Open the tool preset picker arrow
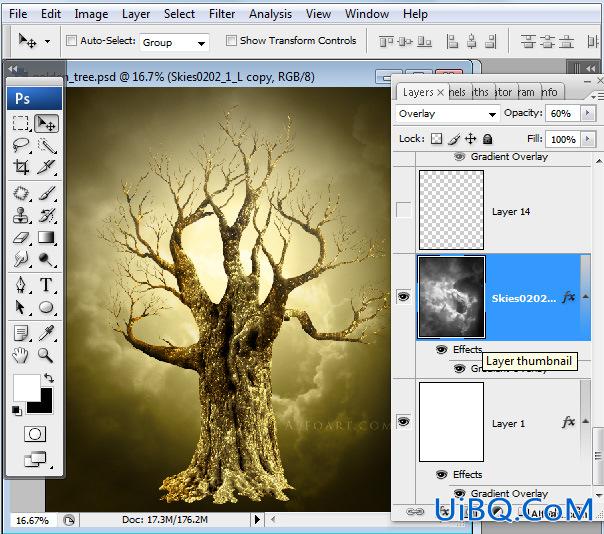 click(47, 41)
